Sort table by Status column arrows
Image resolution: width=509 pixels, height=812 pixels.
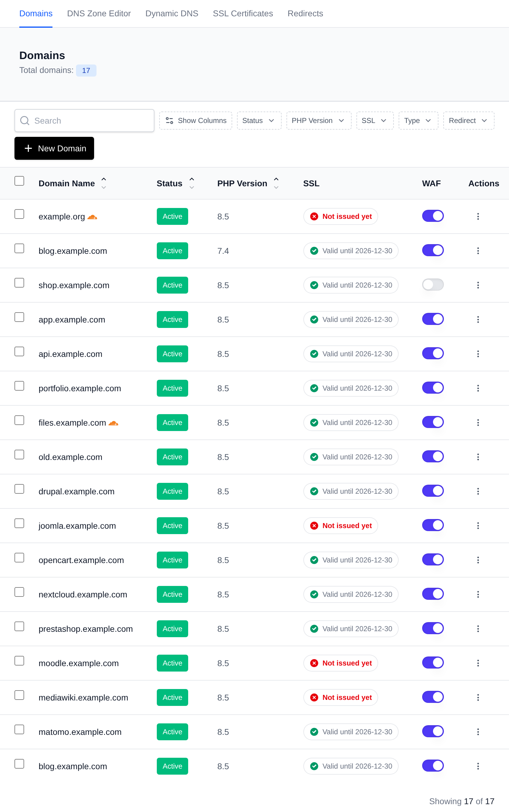pos(191,183)
